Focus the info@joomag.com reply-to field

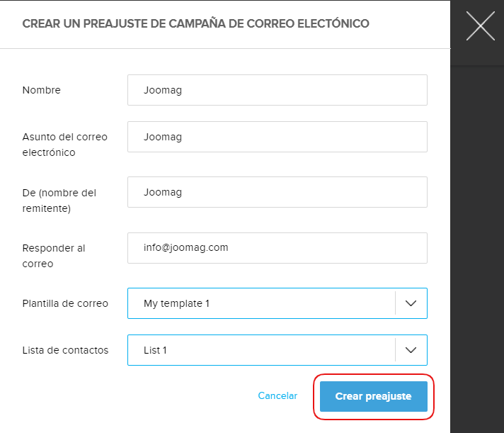[x=277, y=248]
